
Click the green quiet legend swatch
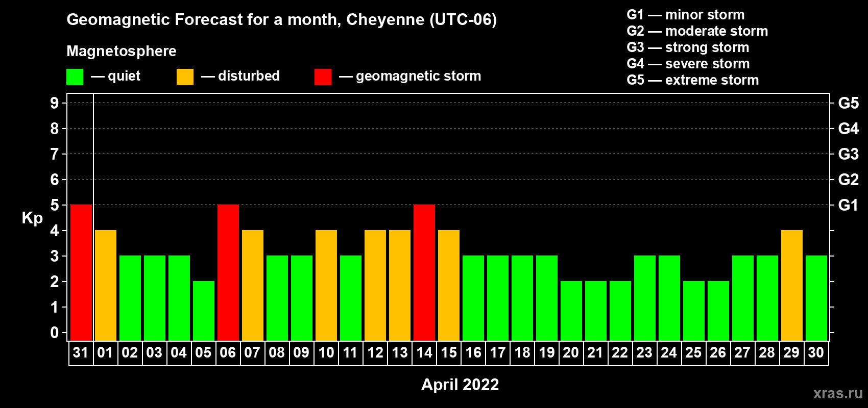(75, 77)
